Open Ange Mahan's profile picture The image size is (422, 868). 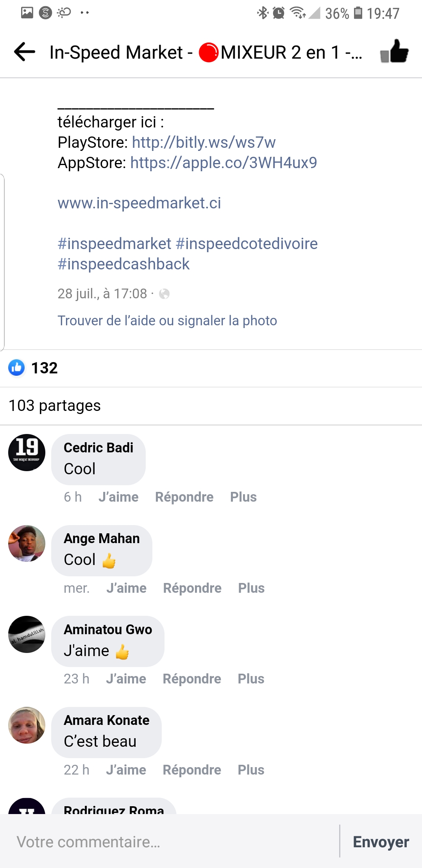coord(27,543)
